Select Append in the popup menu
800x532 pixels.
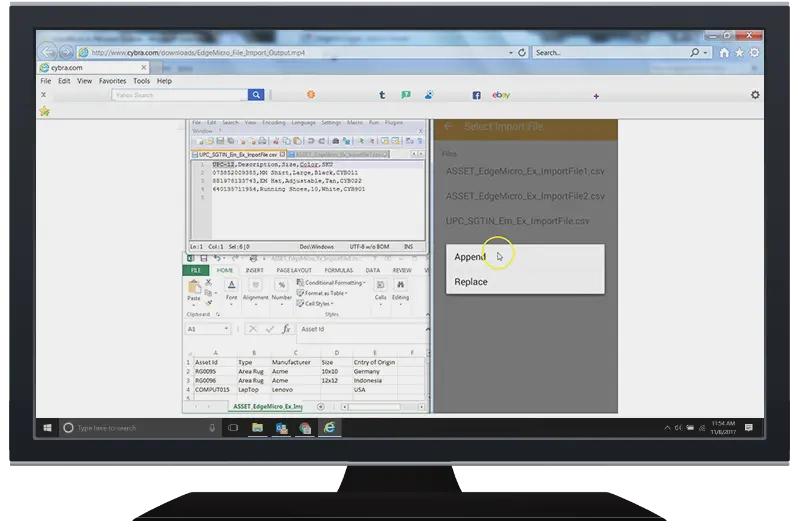point(470,257)
